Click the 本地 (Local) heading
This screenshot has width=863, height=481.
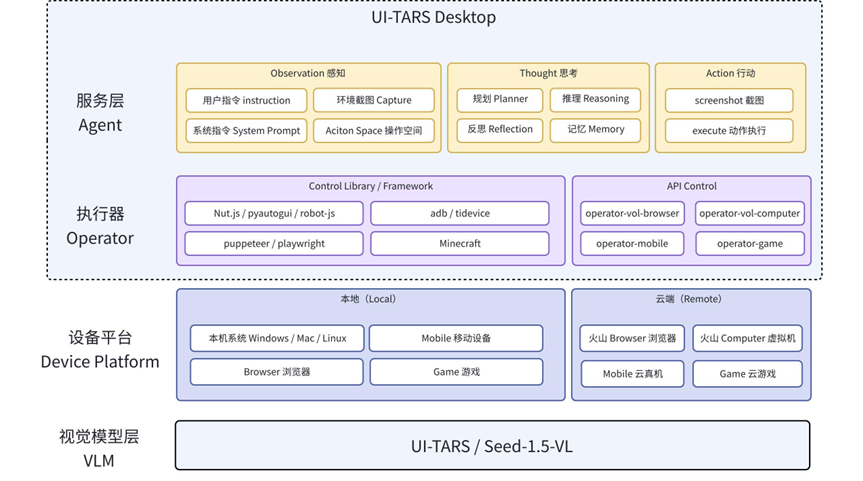coord(368,299)
